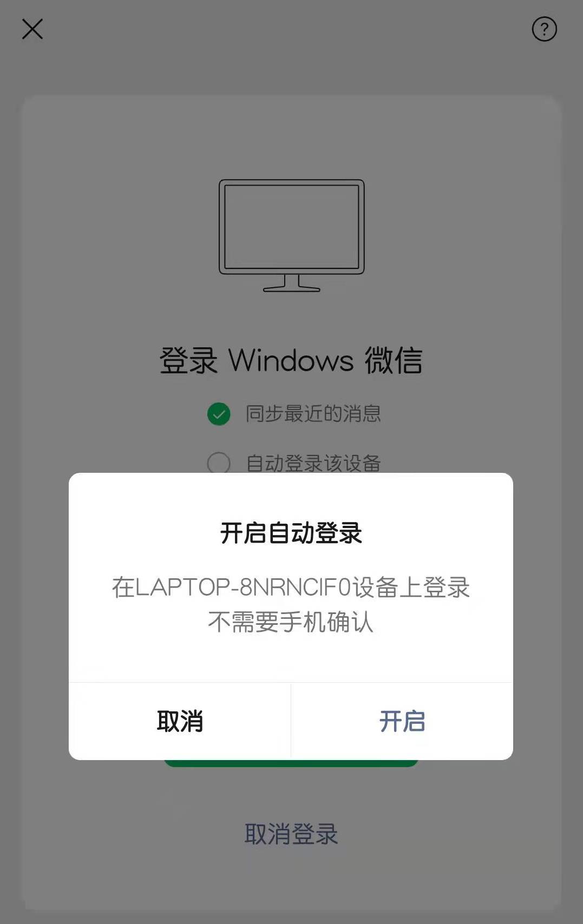Viewport: 583px width, 924px height.
Task: Tap the monitor's inner screen area
Action: [x=292, y=227]
